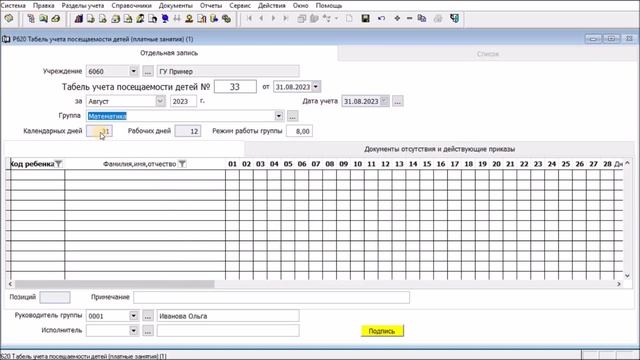Click the save (floppy disk) toolbar icon
The width and height of the screenshot is (640, 360).
point(365,19)
